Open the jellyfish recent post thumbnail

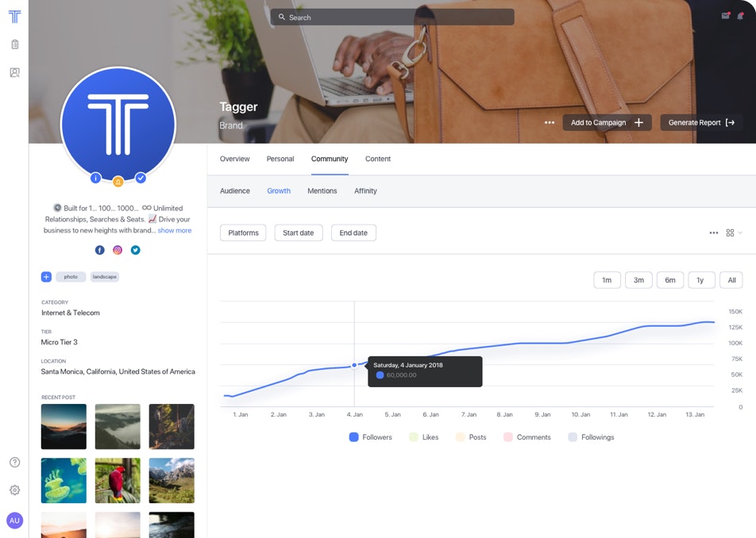click(64, 481)
